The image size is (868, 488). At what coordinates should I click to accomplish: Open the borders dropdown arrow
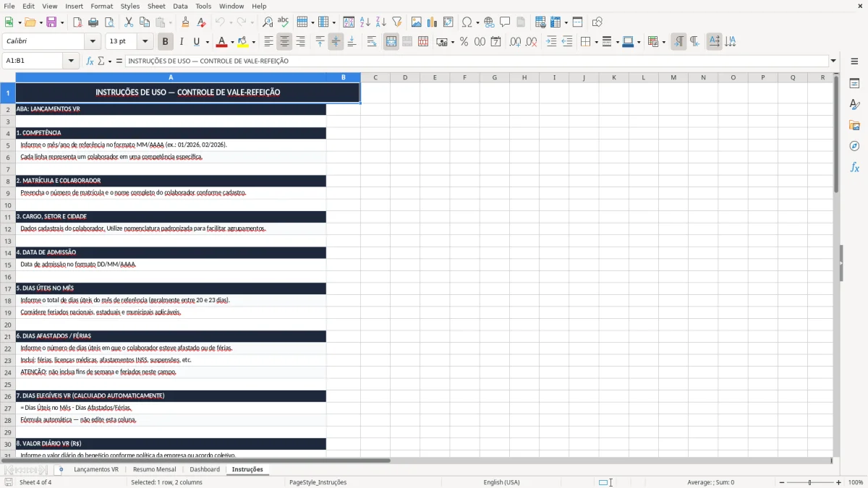(596, 42)
